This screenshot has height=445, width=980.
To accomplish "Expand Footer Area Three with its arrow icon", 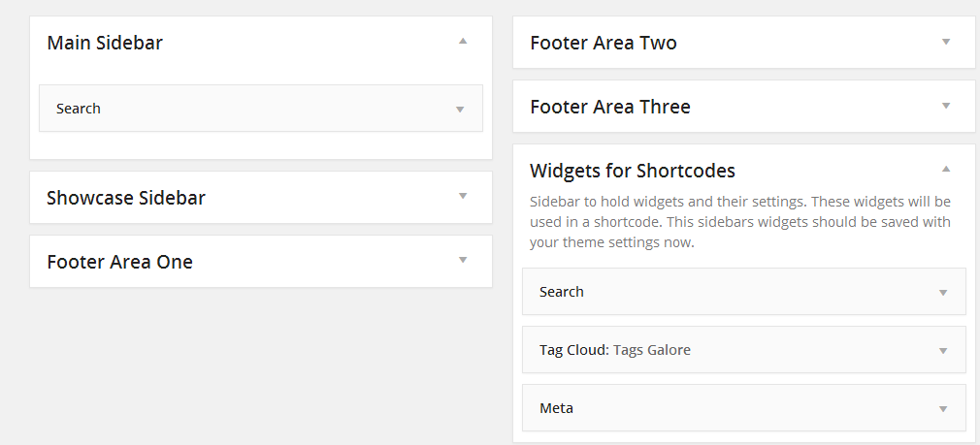I will [x=946, y=105].
